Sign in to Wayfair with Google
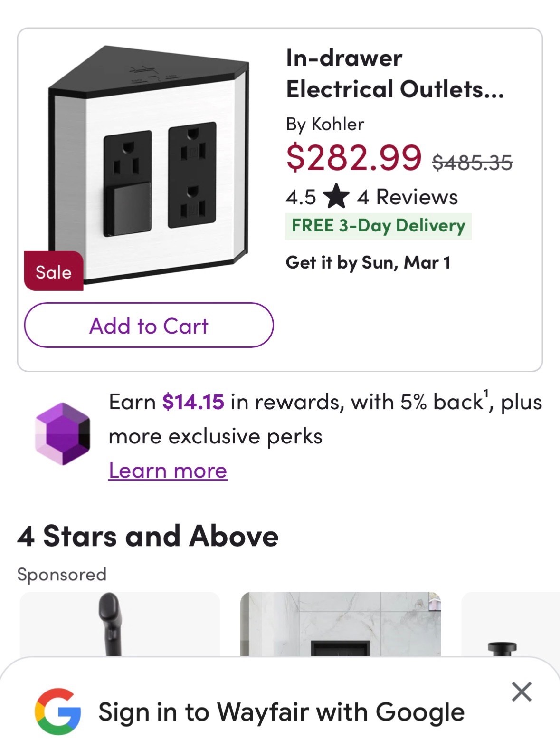This screenshot has width=560, height=740. (281, 712)
